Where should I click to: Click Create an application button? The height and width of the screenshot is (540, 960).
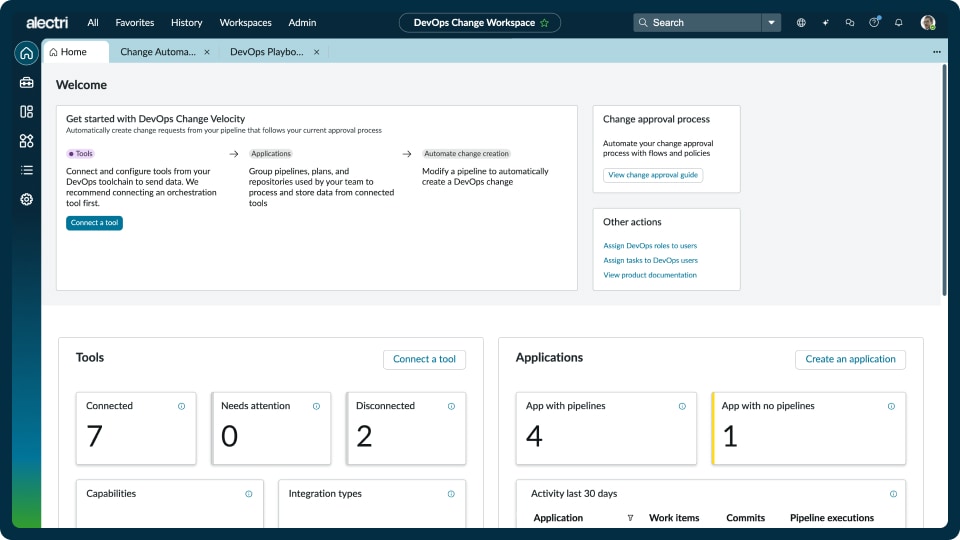(850, 359)
